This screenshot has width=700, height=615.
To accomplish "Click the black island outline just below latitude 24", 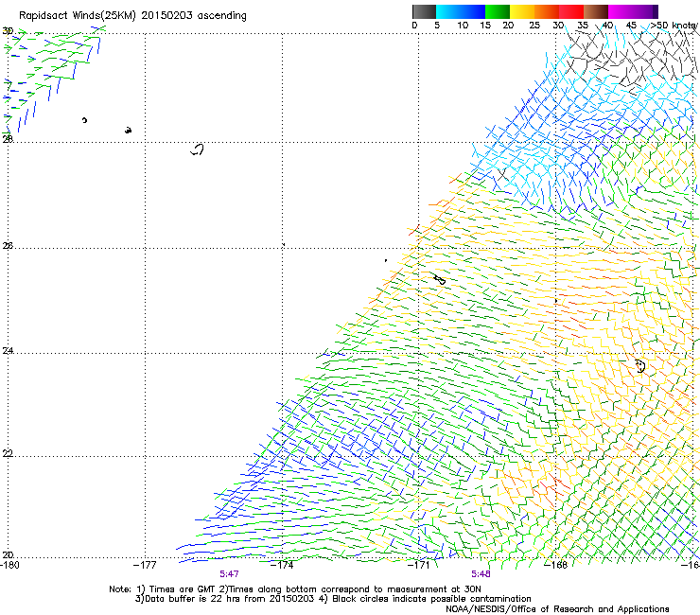I will click(640, 366).
